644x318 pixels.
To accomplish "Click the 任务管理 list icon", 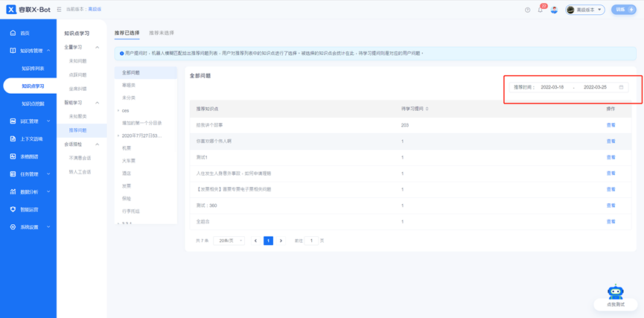I will [13, 174].
